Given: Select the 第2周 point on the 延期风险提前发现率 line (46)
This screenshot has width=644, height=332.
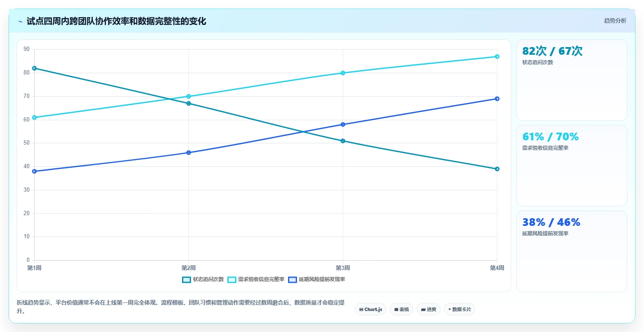Looking at the screenshot, I should pos(188,153).
